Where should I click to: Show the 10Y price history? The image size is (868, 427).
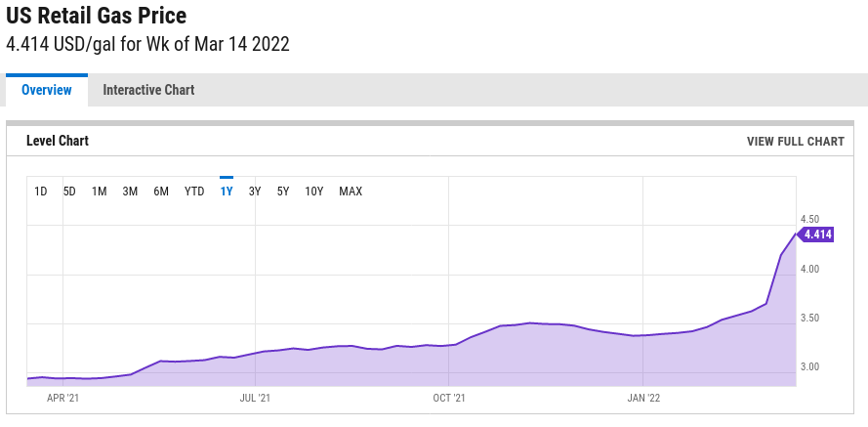313,192
